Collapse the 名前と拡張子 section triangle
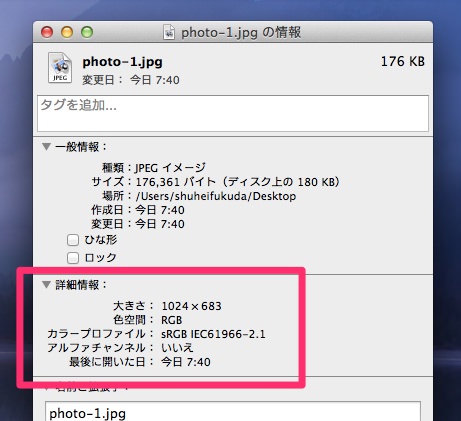Screen dimensions: 461x421 [x=46, y=388]
